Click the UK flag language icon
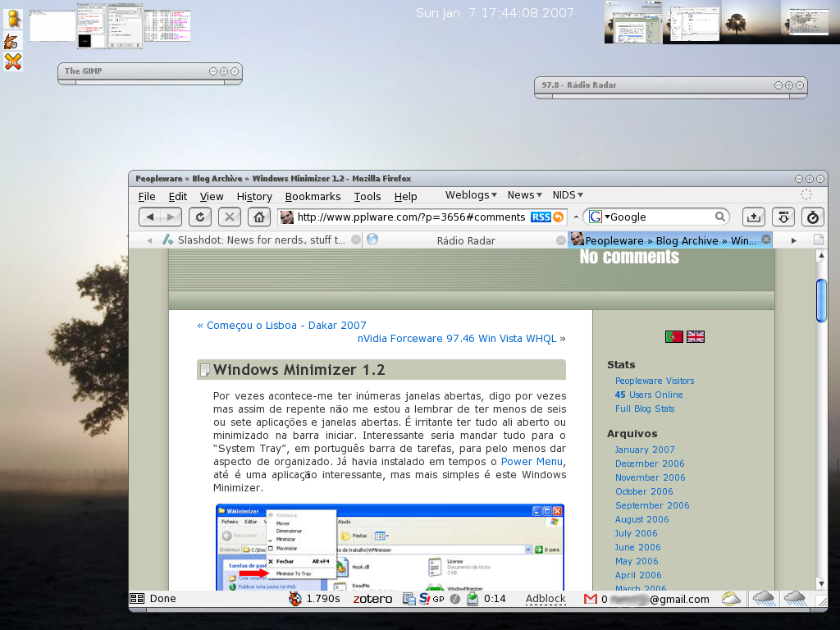 [696, 336]
